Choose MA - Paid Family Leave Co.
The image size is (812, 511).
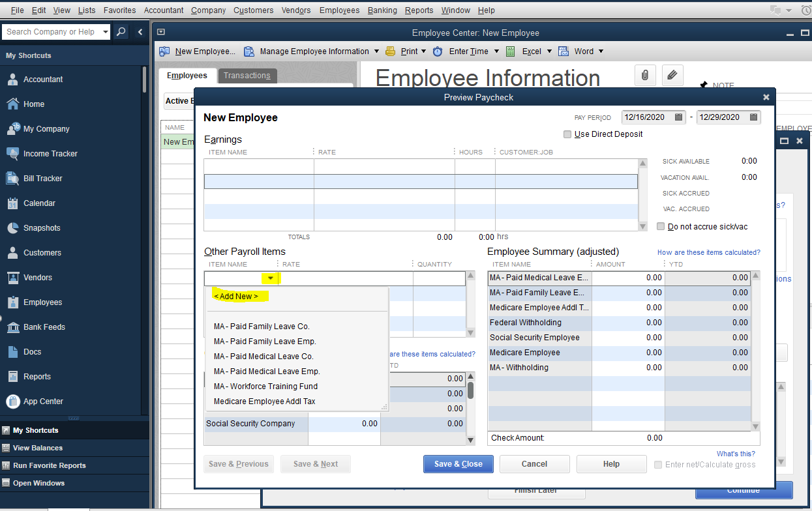[262, 326]
